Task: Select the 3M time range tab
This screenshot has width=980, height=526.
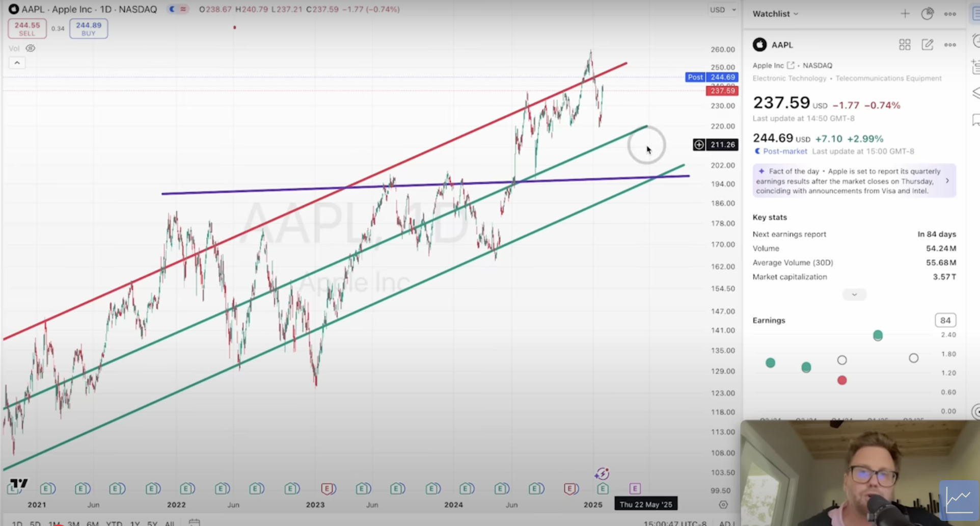Action: [73, 523]
